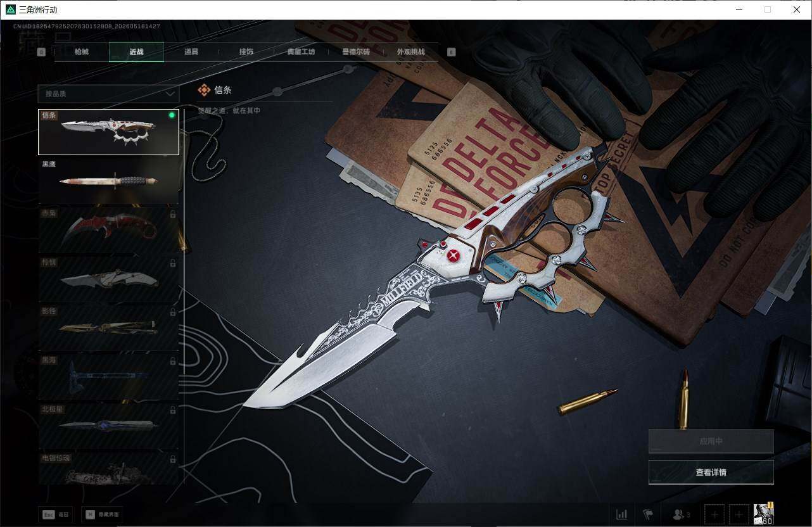Switch to the 道具 tab

[x=191, y=52]
